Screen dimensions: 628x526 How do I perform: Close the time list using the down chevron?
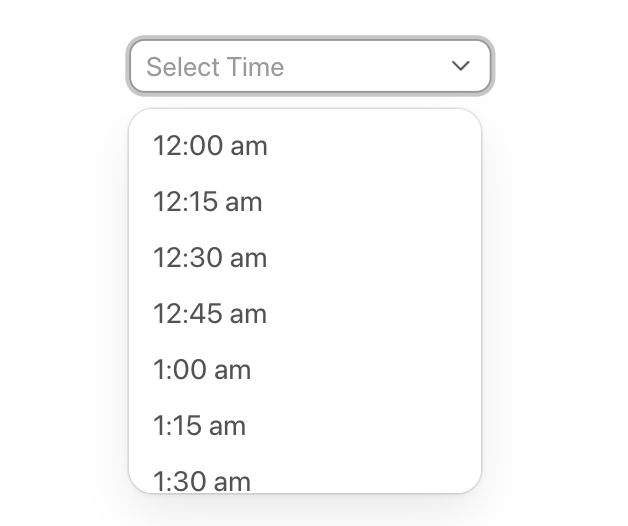point(460,66)
